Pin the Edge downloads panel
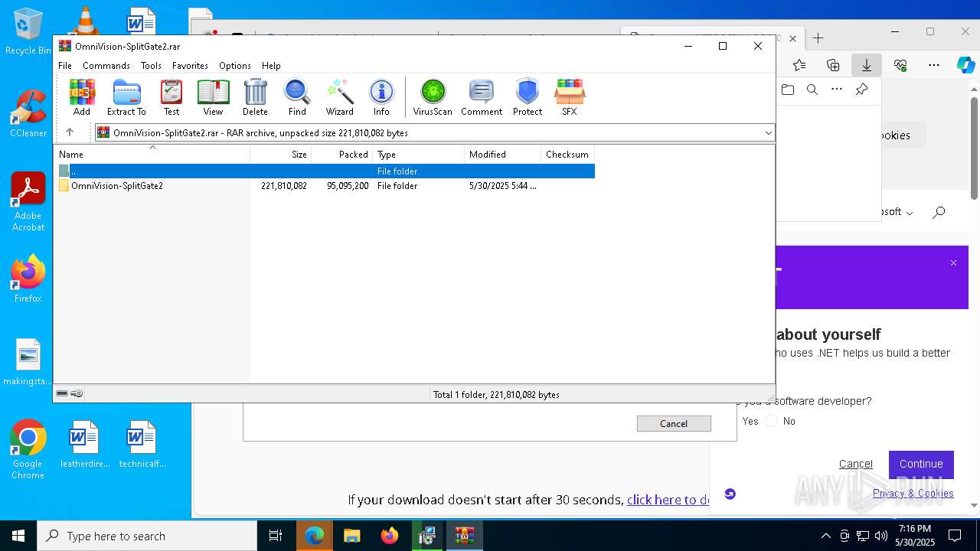980x551 pixels. [x=861, y=90]
